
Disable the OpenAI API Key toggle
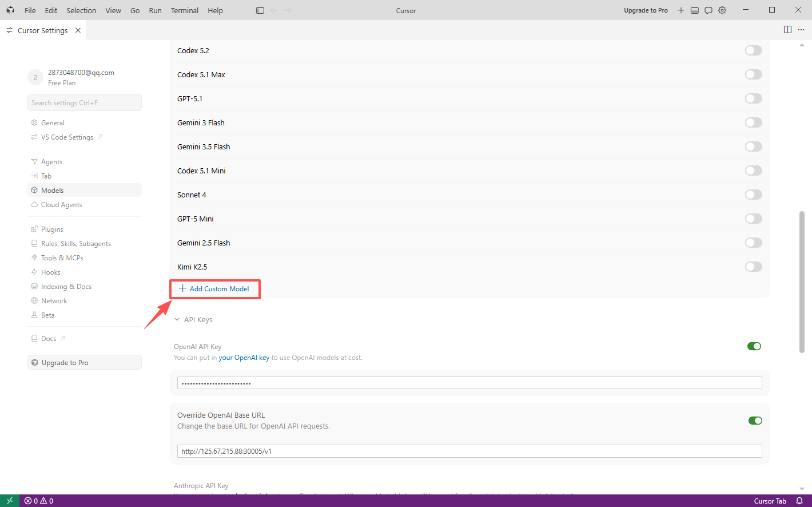(754, 346)
